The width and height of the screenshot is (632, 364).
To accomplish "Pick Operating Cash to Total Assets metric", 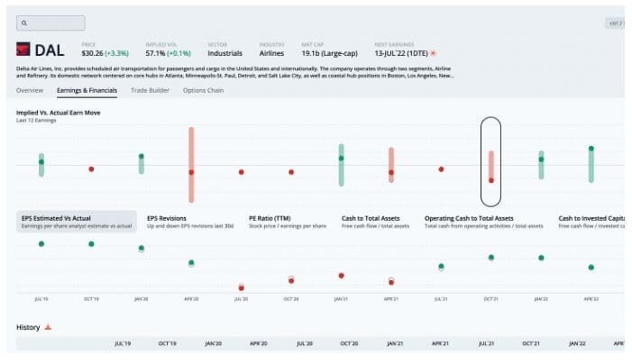I will [485, 222].
